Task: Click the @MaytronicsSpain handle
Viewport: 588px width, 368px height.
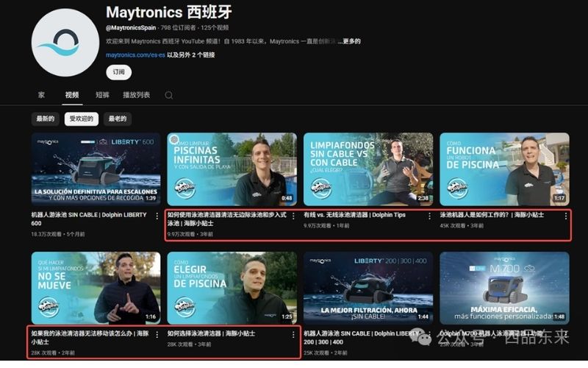Action: pos(131,27)
